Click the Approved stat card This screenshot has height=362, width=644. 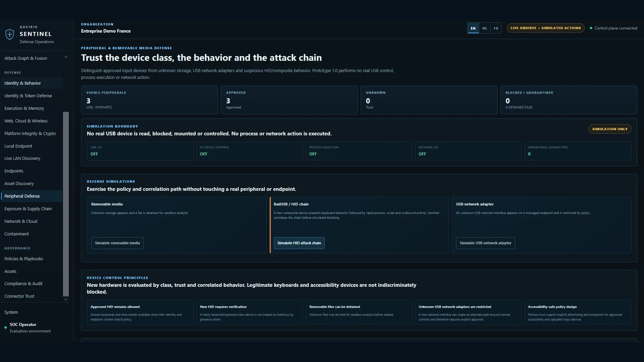point(289,100)
